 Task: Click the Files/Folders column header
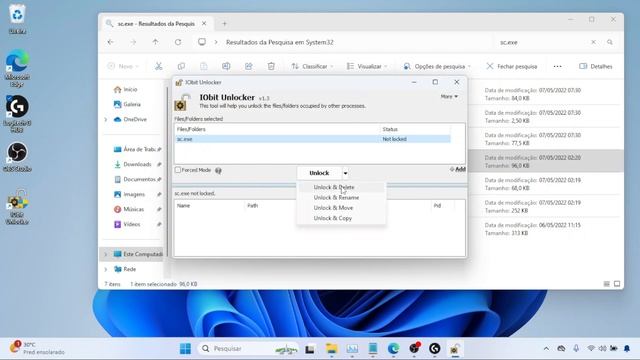tap(277, 129)
